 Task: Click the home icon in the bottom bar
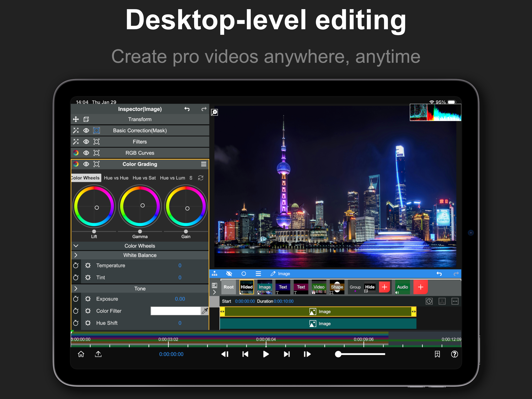81,354
